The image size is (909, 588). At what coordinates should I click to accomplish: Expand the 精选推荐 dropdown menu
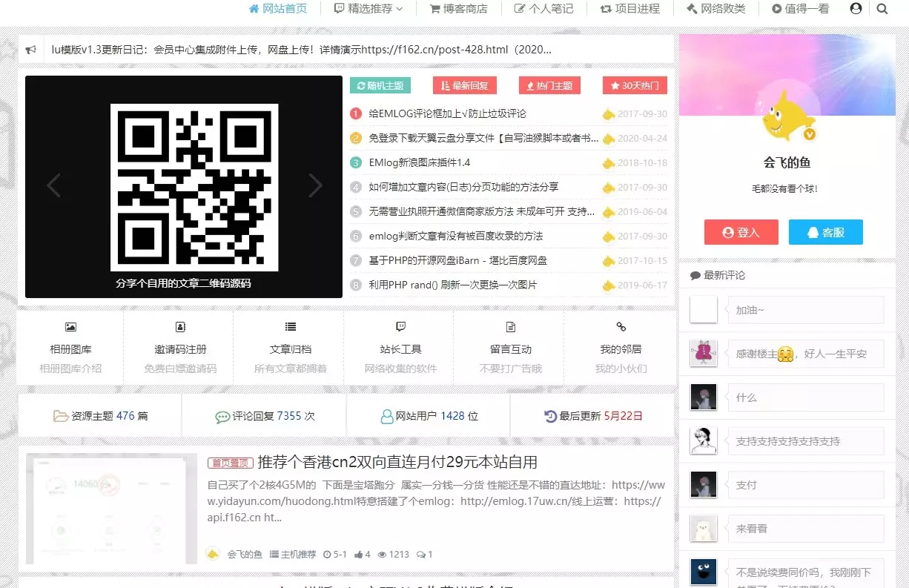(x=368, y=9)
